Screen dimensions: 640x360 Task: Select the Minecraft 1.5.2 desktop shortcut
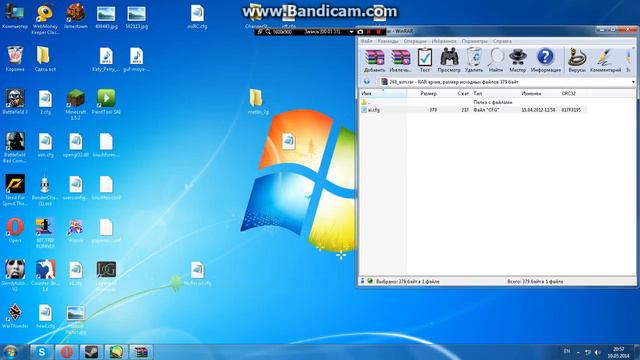76,104
